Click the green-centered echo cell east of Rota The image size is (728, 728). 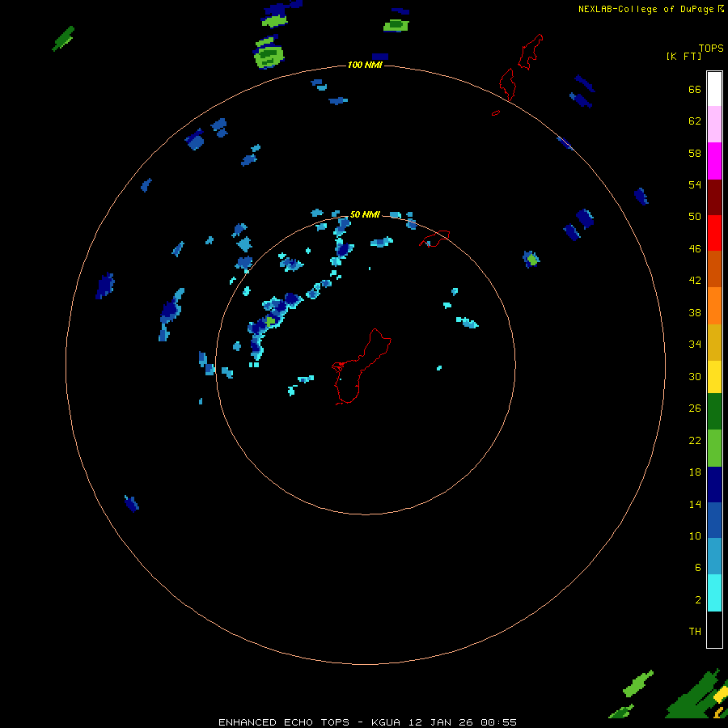point(532,260)
